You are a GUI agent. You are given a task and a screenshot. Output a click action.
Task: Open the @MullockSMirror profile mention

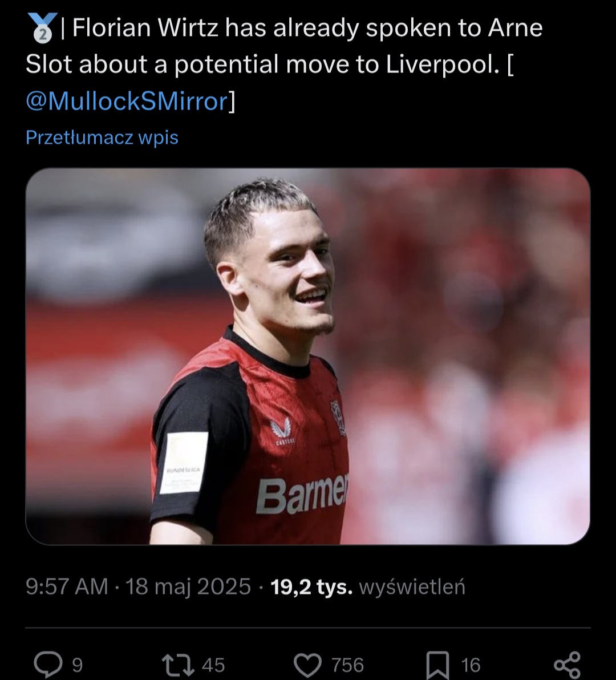[127, 101]
